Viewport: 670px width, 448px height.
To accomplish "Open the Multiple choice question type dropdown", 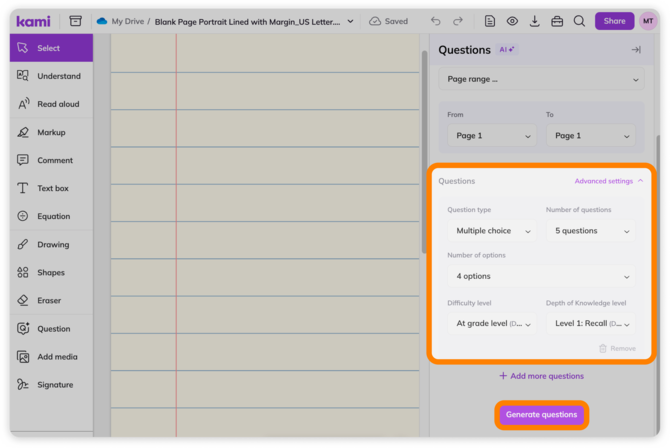I will (x=492, y=231).
